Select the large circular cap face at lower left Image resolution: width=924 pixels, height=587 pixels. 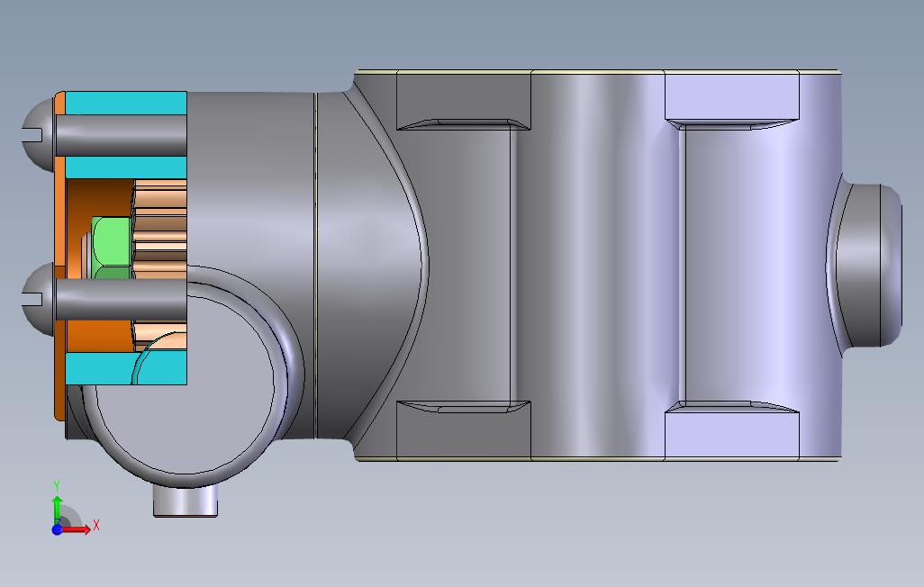point(186,384)
